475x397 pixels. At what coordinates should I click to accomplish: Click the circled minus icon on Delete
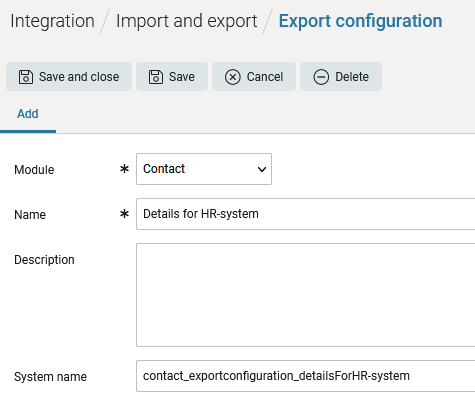(321, 77)
